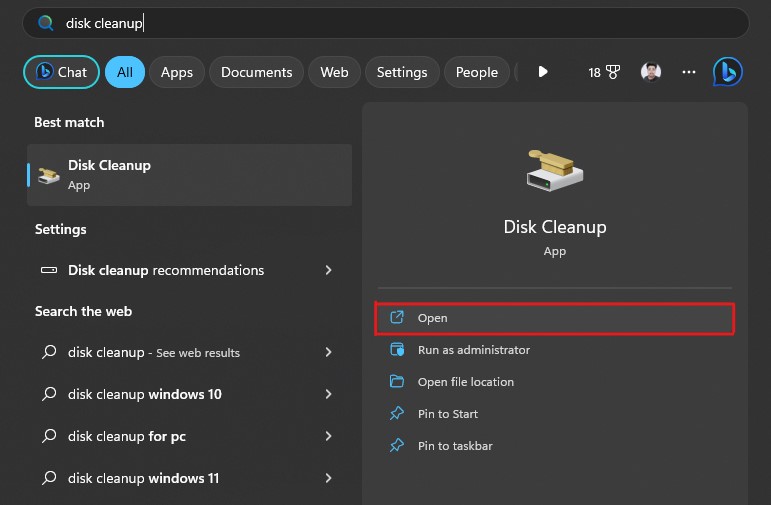Open 'disk cleanup windows 10' web suggestion
Screen dimensions: 771x505
(189, 394)
